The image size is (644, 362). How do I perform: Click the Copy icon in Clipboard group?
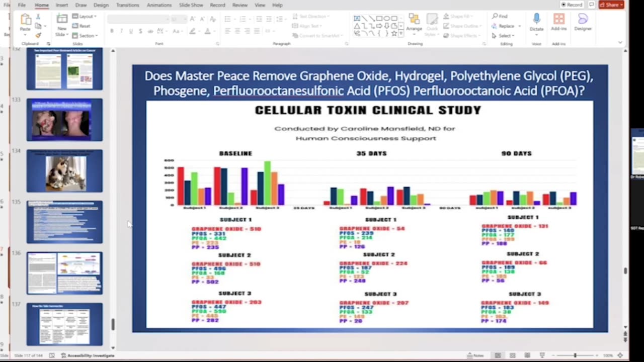point(38,26)
